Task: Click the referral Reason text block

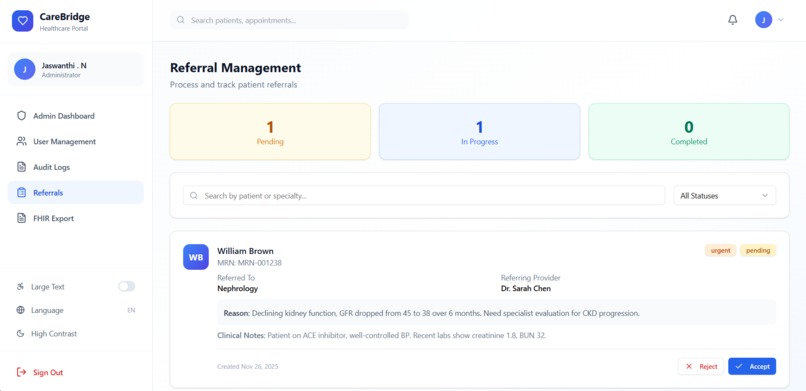Action: (x=497, y=313)
